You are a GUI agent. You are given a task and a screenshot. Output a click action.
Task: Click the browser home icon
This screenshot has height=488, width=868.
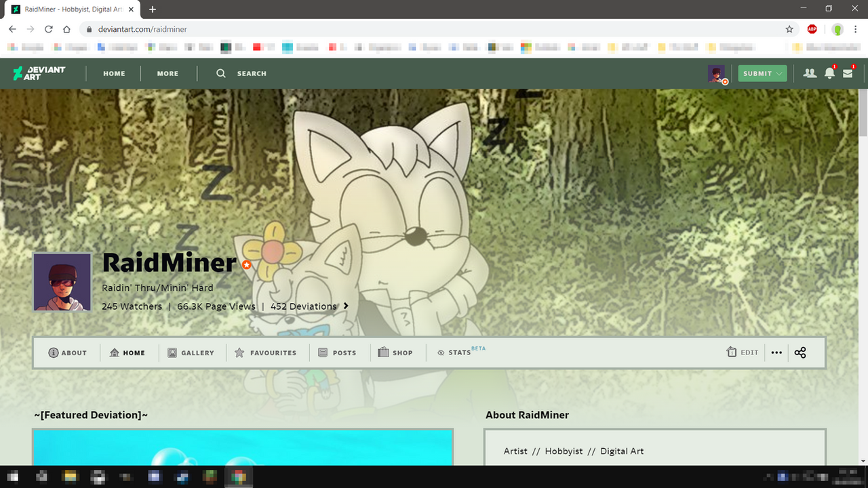tap(66, 29)
